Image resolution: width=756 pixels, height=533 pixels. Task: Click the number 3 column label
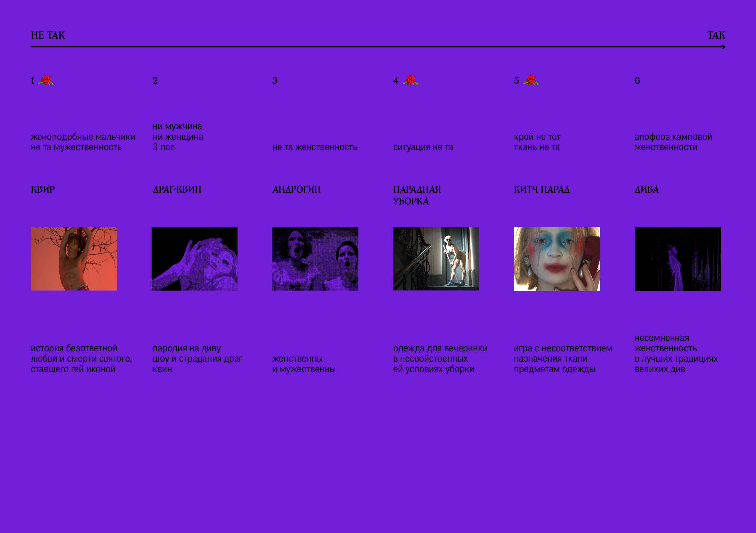coord(275,81)
